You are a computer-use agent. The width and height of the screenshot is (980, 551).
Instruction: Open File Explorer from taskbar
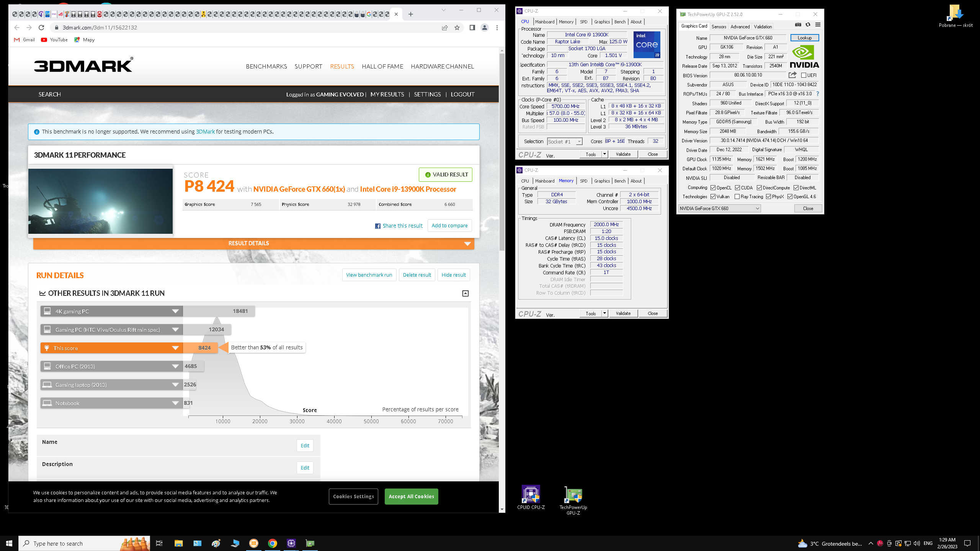point(178,543)
